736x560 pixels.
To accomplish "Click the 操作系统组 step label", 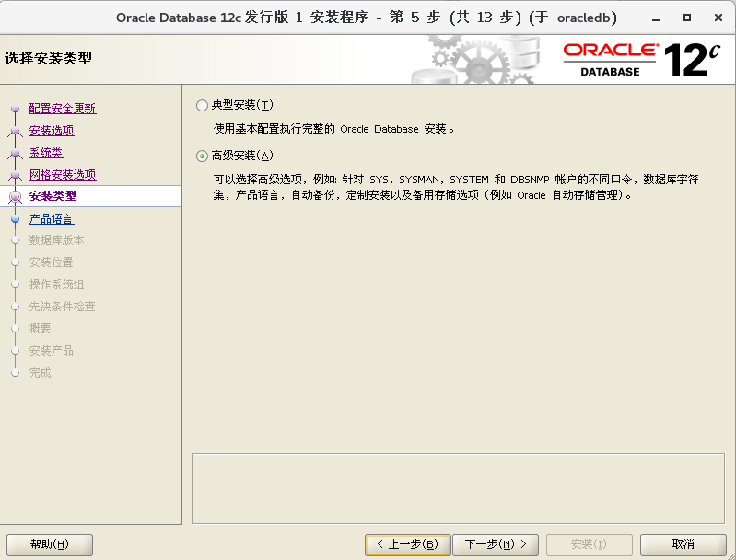I will tap(56, 285).
